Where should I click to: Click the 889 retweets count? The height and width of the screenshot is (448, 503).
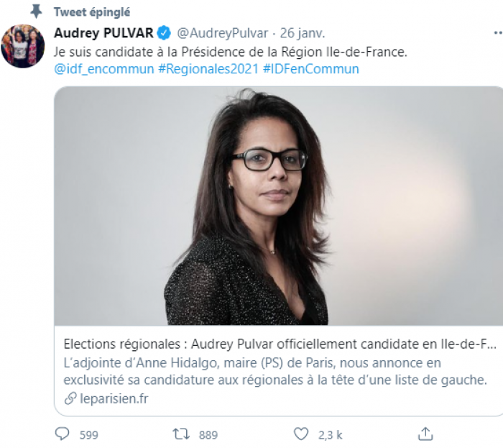click(x=208, y=434)
